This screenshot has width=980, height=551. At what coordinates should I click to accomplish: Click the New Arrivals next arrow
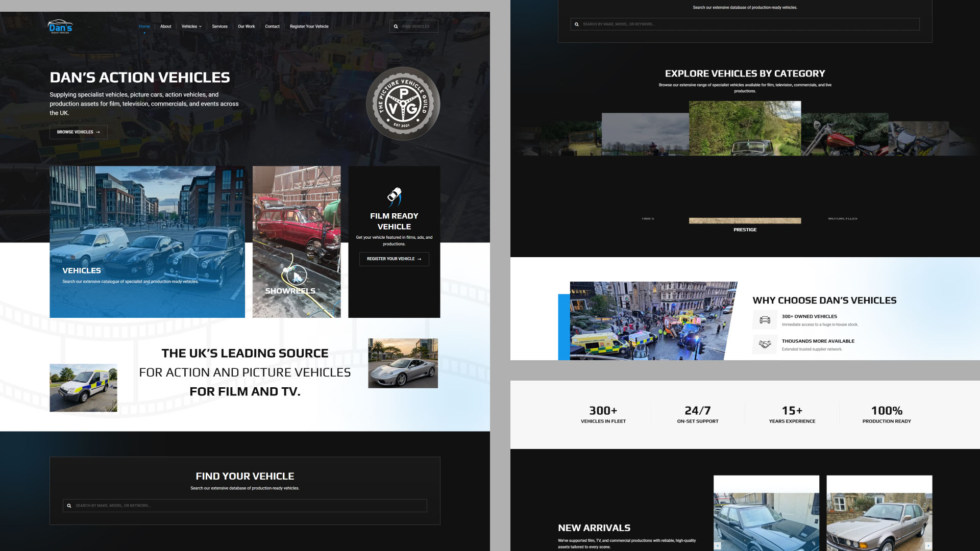point(928,545)
